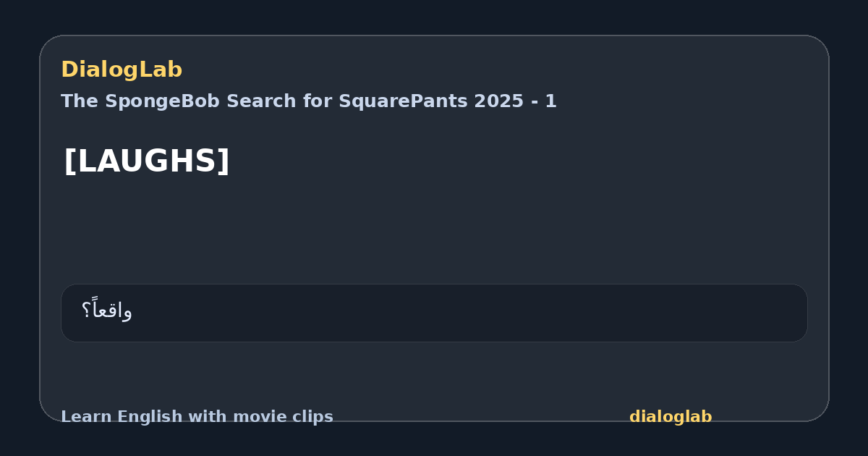Click the episode number 1 in title
Image resolution: width=868 pixels, height=456 pixels.
551,101
